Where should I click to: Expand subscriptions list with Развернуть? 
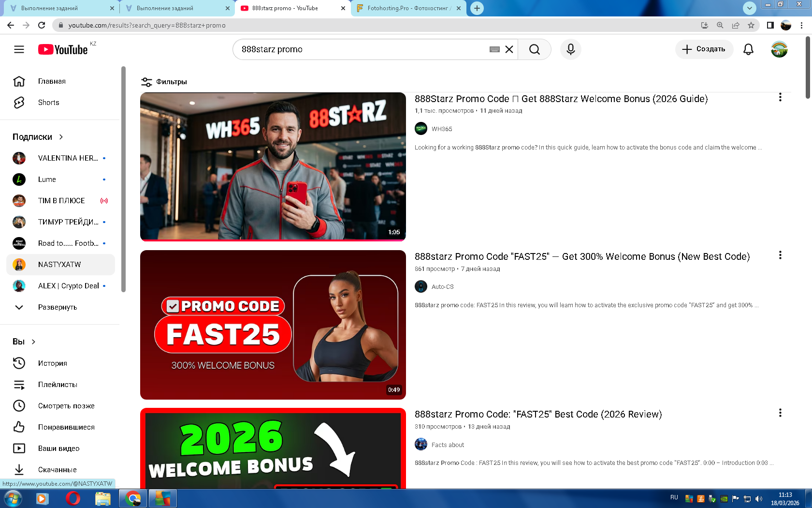click(x=57, y=307)
